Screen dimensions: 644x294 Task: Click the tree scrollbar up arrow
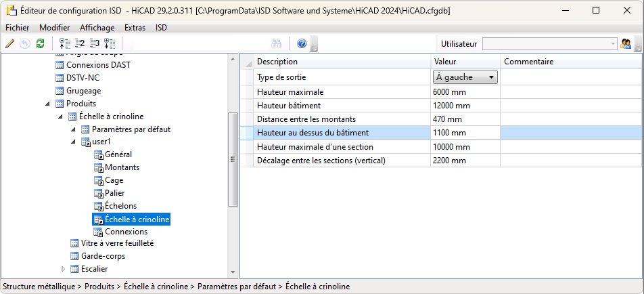click(x=233, y=59)
